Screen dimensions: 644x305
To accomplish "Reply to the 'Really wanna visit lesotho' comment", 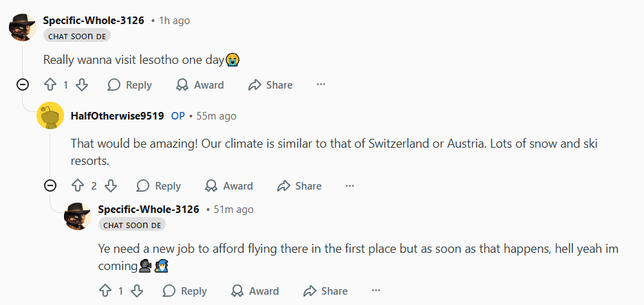I will coord(130,85).
